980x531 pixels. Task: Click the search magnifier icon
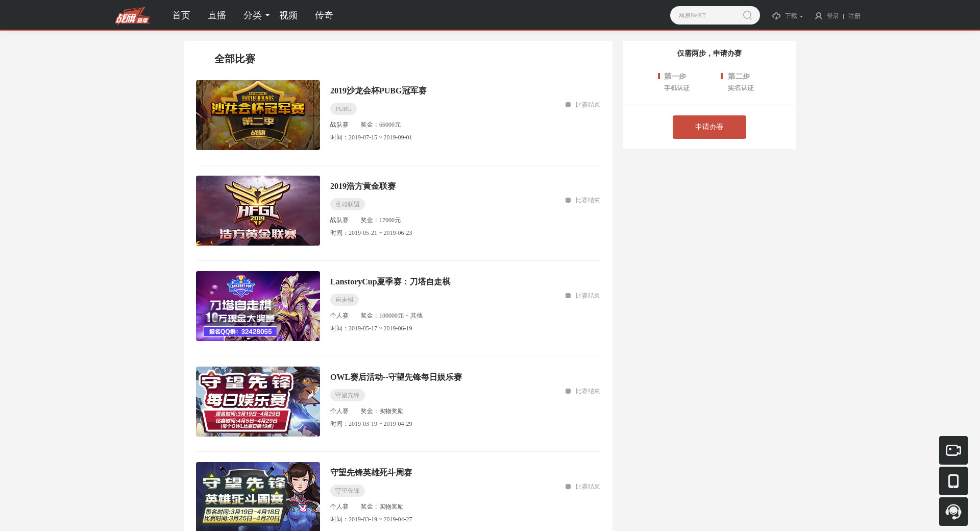click(747, 15)
